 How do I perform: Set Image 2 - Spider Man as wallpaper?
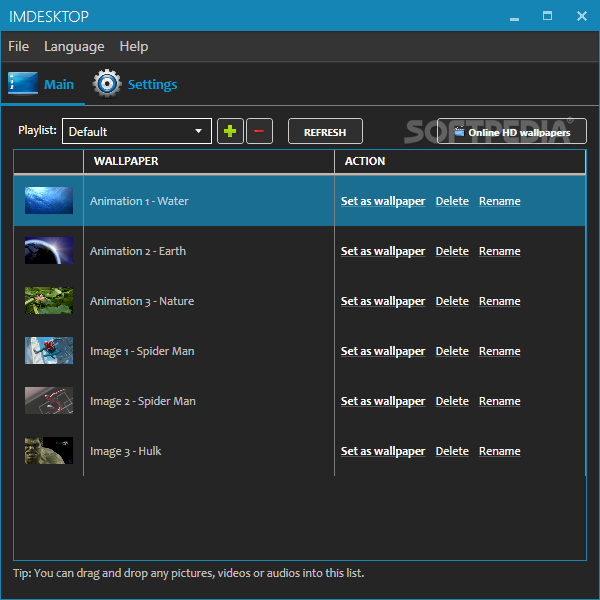[383, 401]
